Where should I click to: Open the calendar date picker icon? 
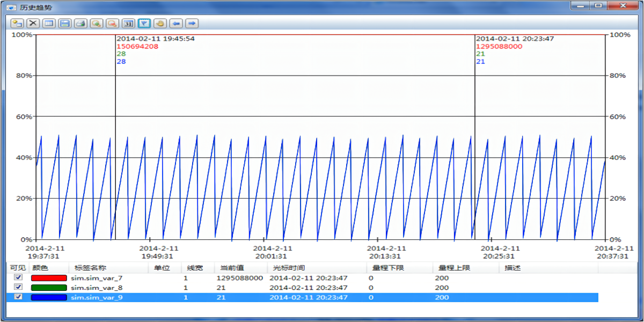pos(128,23)
